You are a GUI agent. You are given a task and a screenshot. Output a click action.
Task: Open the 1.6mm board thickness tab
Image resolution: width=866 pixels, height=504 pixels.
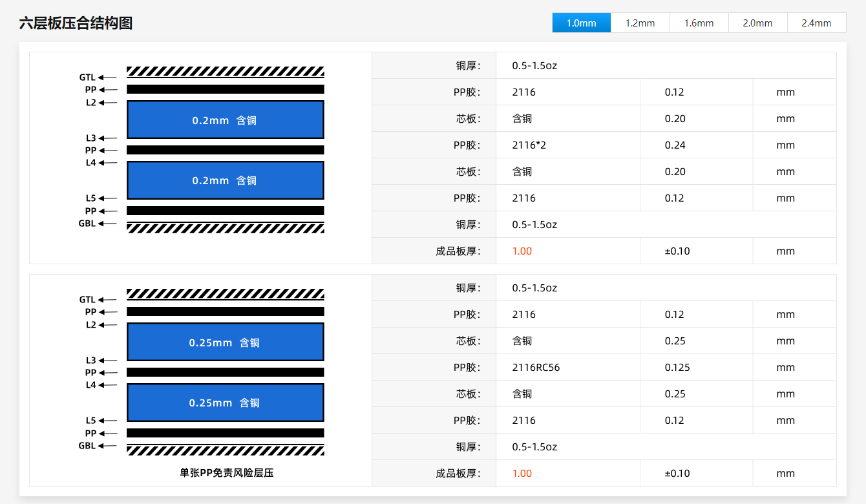click(699, 23)
